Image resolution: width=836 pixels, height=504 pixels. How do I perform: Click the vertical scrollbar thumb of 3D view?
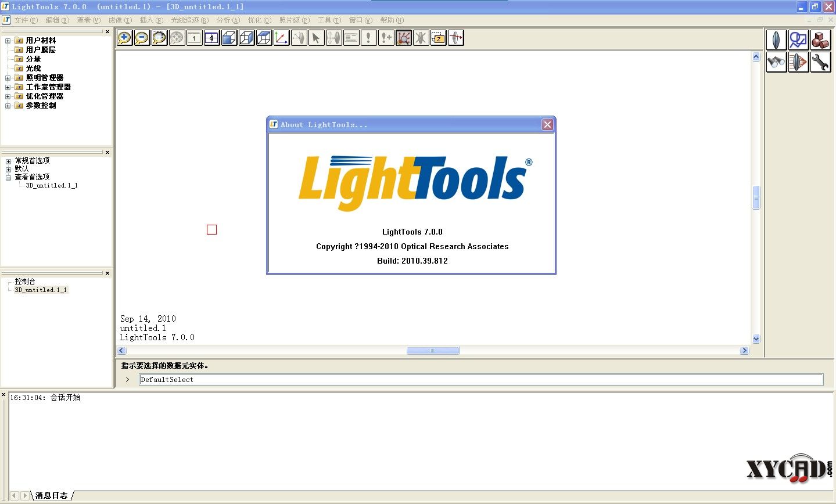click(756, 197)
